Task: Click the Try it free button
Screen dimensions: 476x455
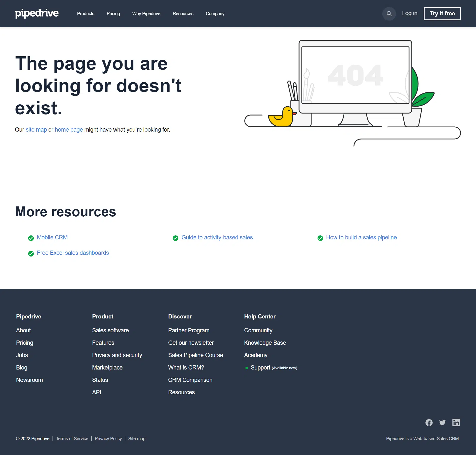Action: point(442,14)
